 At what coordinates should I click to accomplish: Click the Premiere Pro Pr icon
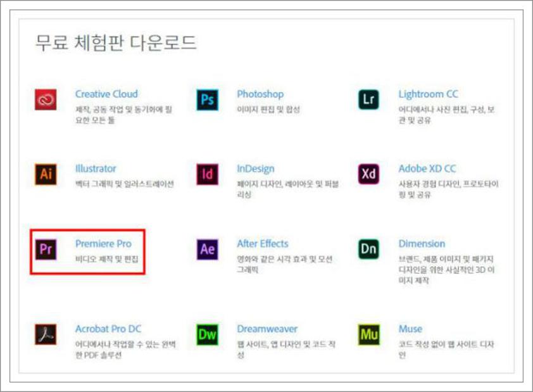(46, 250)
